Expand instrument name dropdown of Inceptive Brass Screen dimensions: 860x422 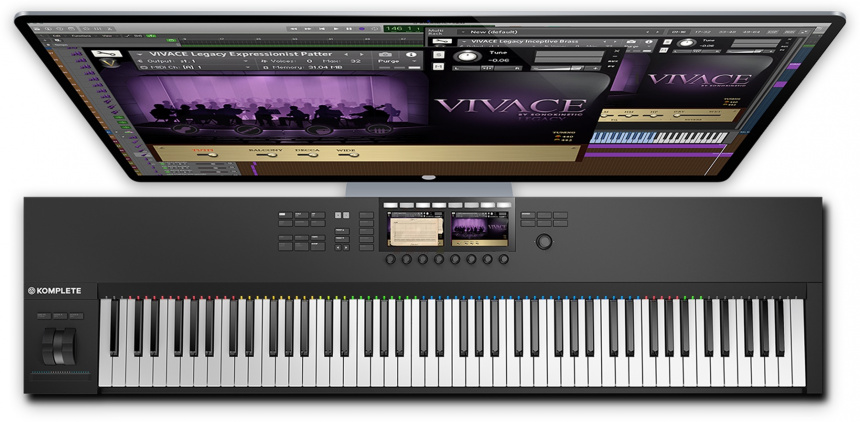point(466,41)
